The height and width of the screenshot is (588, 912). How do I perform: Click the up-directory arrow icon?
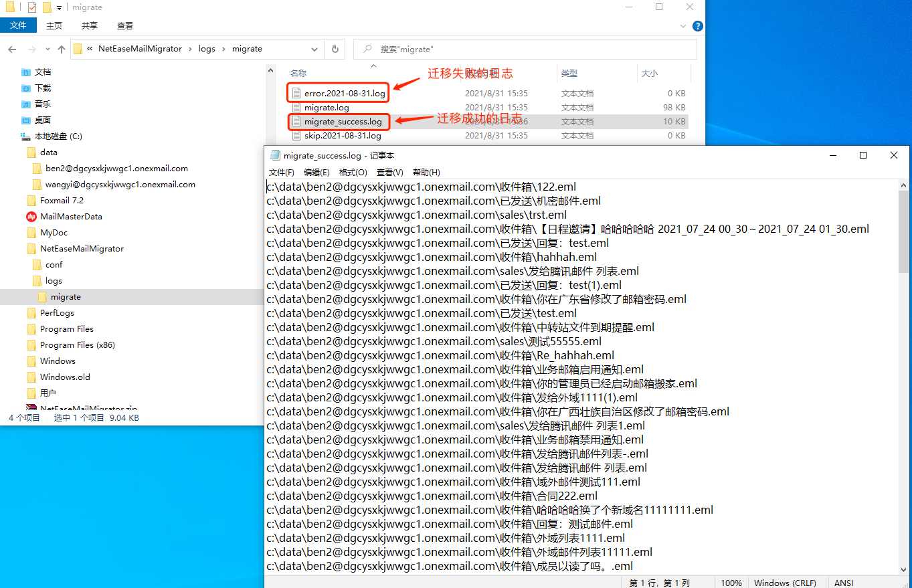pyautogui.click(x=62, y=49)
